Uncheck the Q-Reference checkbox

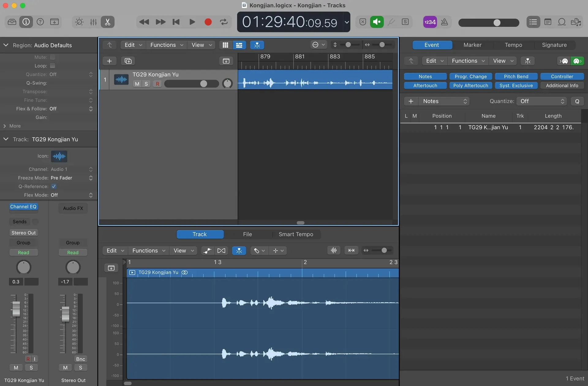[54, 186]
